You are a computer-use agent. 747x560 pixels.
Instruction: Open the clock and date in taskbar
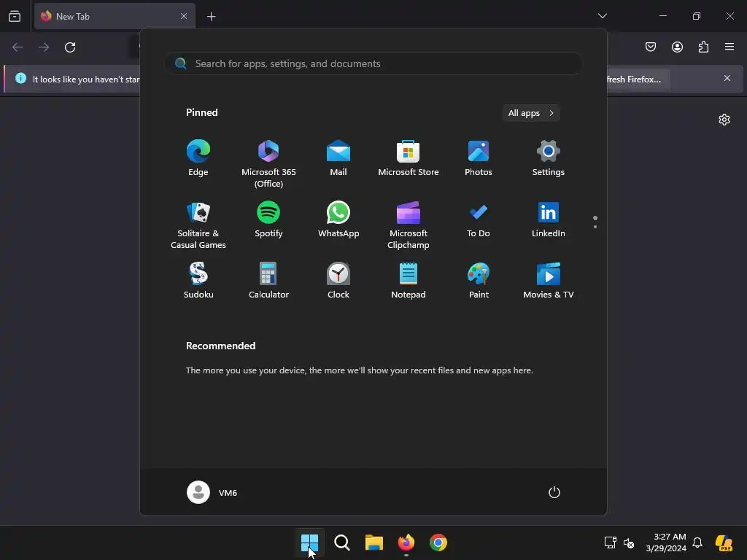point(666,542)
